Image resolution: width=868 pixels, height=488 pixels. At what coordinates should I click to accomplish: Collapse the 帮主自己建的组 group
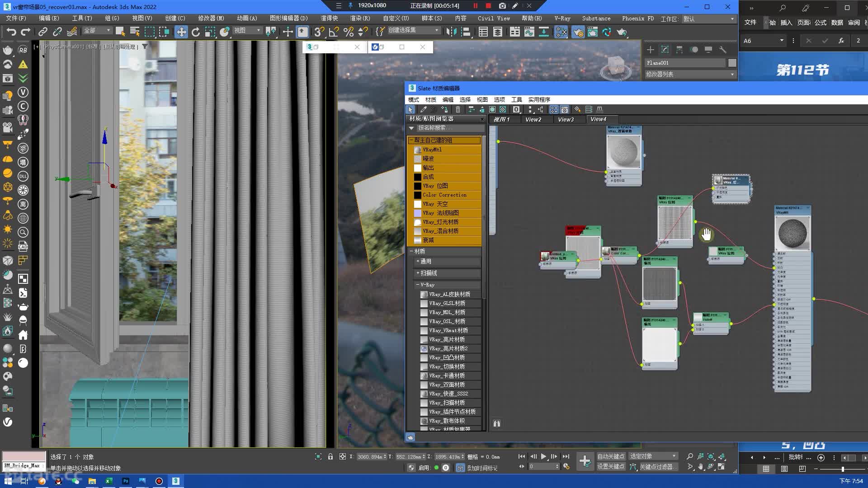(x=411, y=140)
